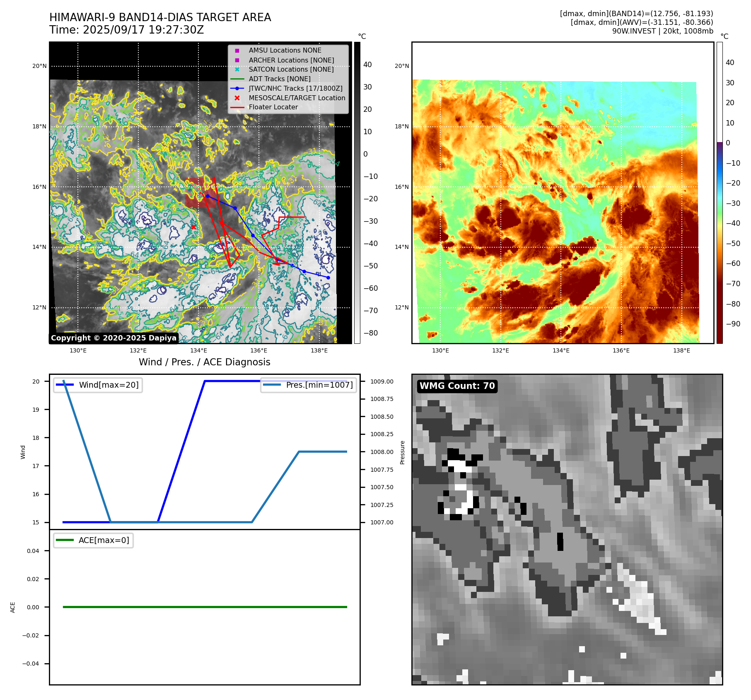This screenshot has height=700, width=751.
Task: Click the 'Pres.[min=1007]' legend label
Action: [320, 385]
